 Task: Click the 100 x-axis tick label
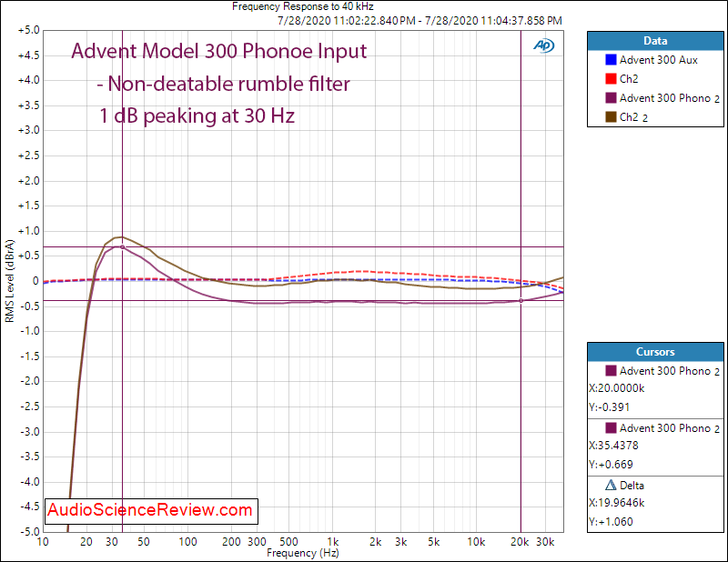click(187, 542)
